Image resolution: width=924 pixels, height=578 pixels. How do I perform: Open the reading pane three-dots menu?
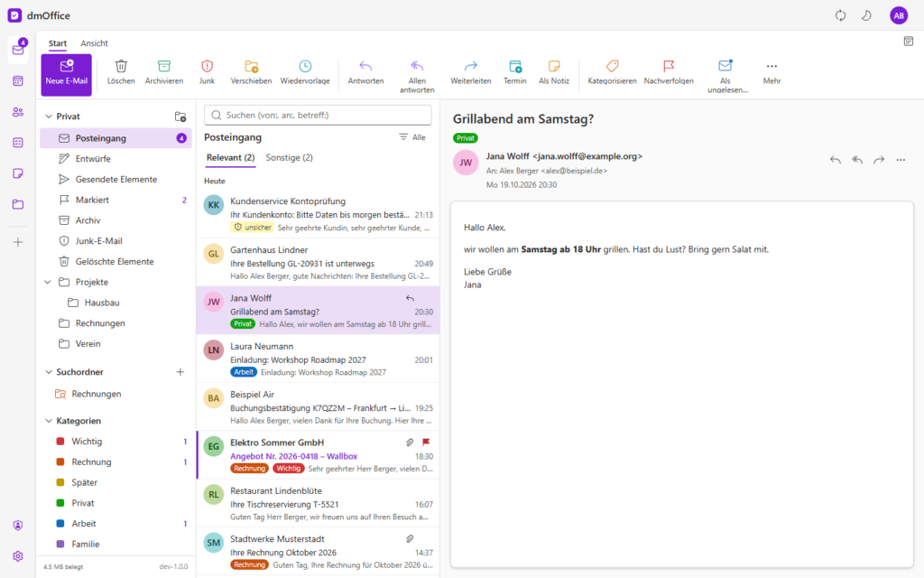(x=901, y=160)
